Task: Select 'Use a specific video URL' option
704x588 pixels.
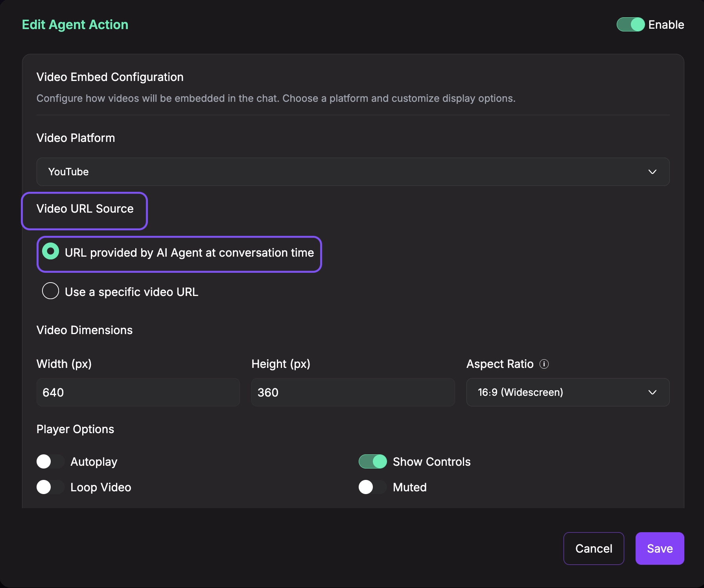Action: click(50, 291)
